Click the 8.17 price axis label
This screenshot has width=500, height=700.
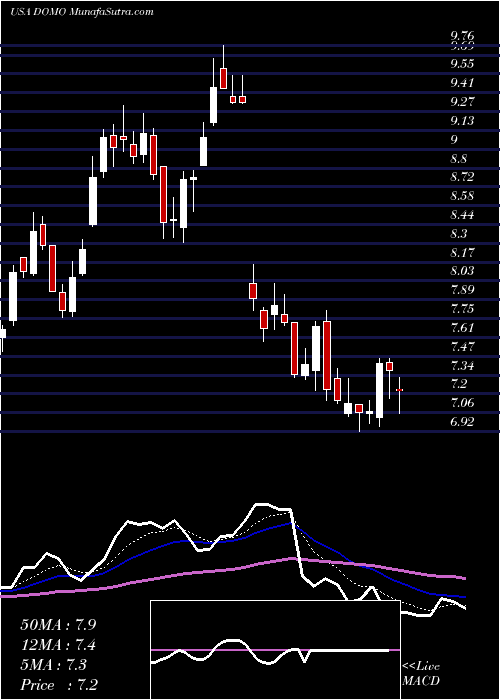pos(462,253)
